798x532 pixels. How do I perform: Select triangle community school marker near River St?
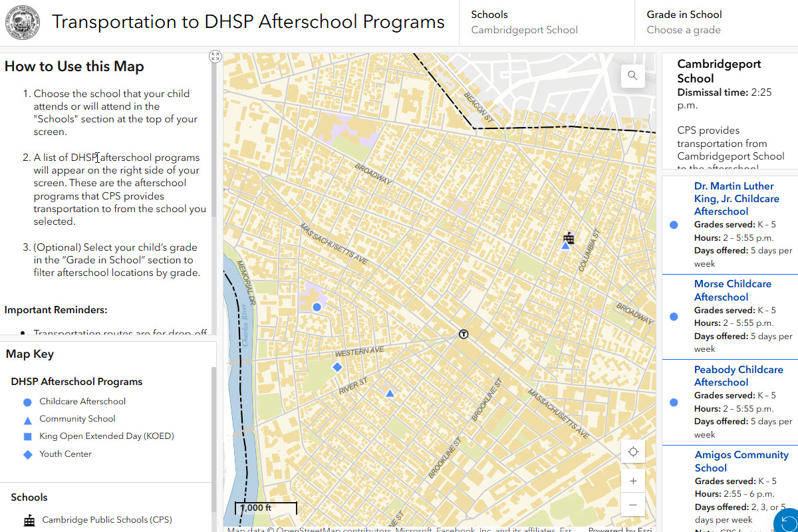click(x=390, y=394)
